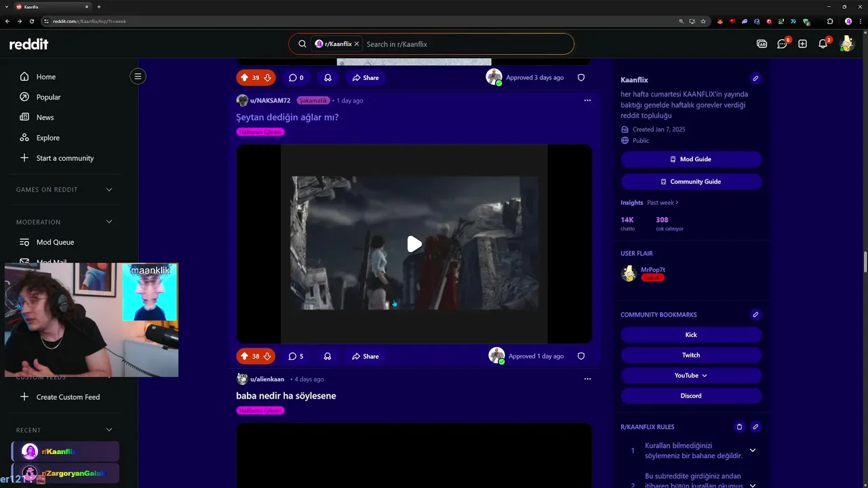Open u/alienkaan profile
868x488 pixels.
267,379
